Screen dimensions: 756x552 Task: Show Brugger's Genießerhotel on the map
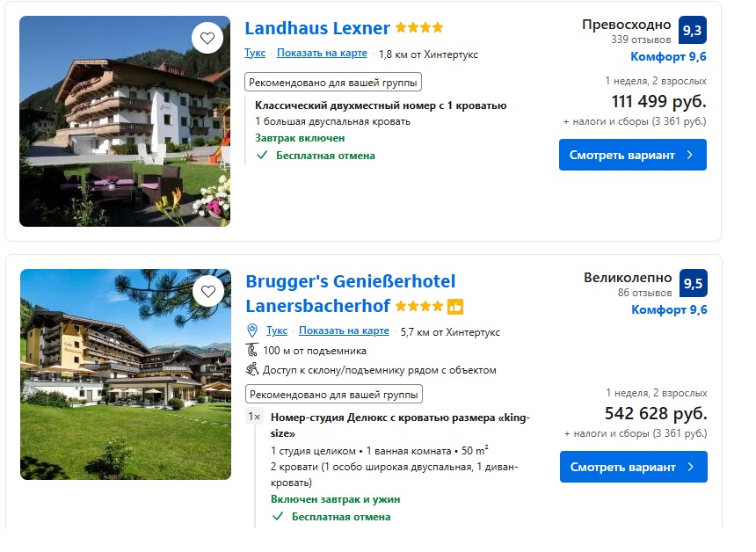(x=344, y=330)
